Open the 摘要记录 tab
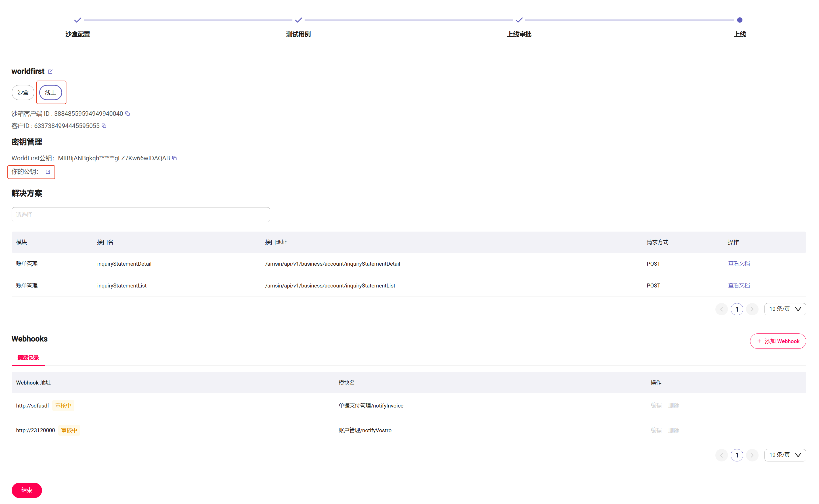819x504 pixels. click(28, 358)
